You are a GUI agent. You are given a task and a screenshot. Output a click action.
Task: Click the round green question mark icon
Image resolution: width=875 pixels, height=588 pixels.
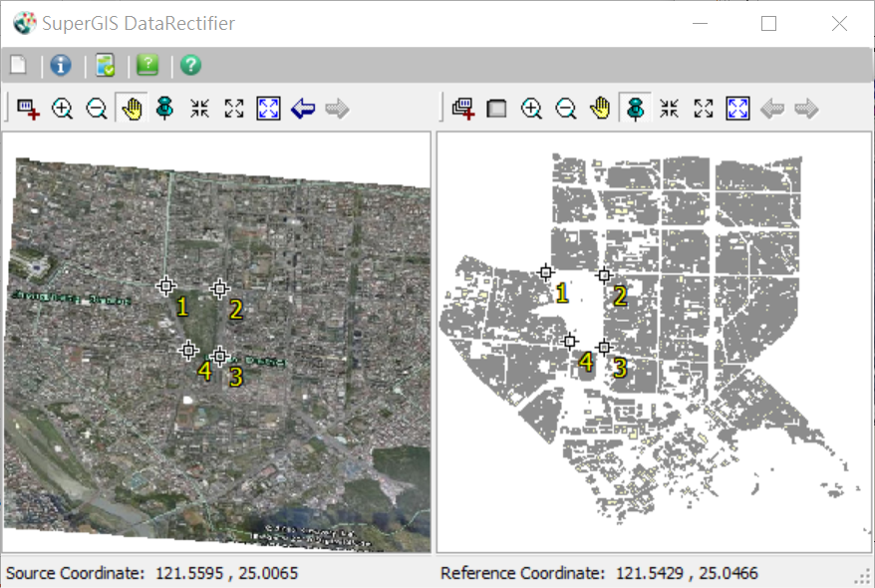190,66
